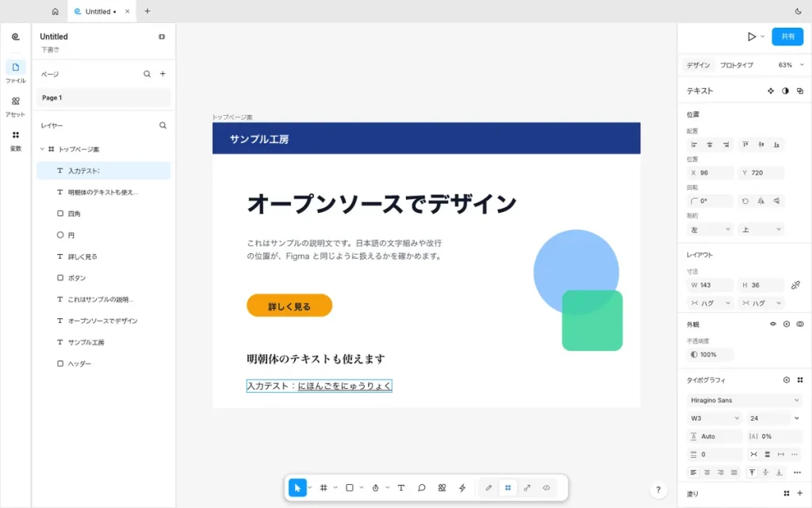812x508 pixels.
Task: Add a fill with 塗り plus
Action: (799, 494)
